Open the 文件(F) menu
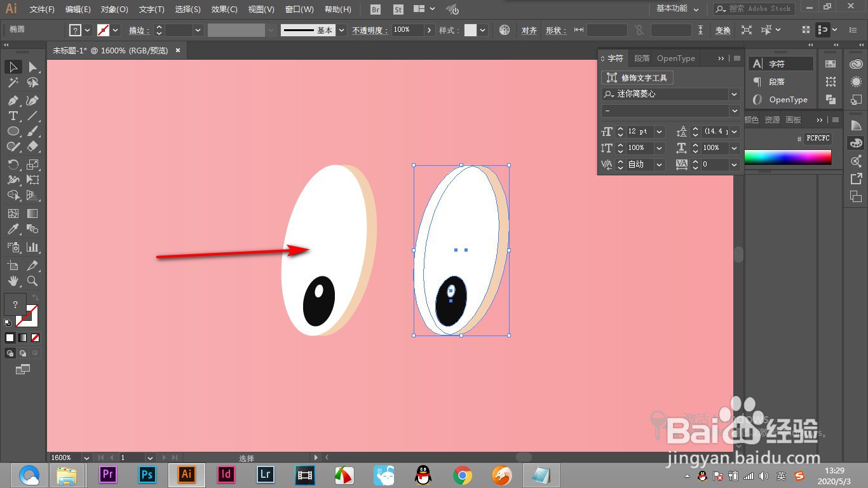This screenshot has height=488, width=868. 42,10
